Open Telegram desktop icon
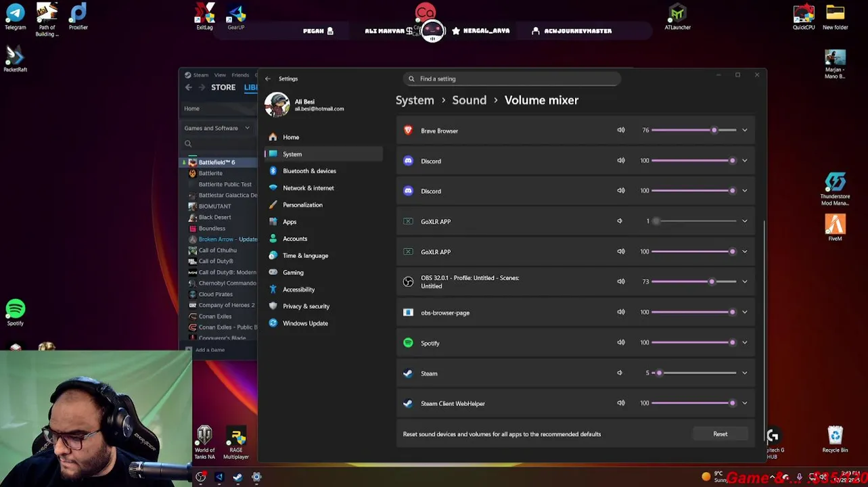The image size is (868, 487). tap(15, 16)
